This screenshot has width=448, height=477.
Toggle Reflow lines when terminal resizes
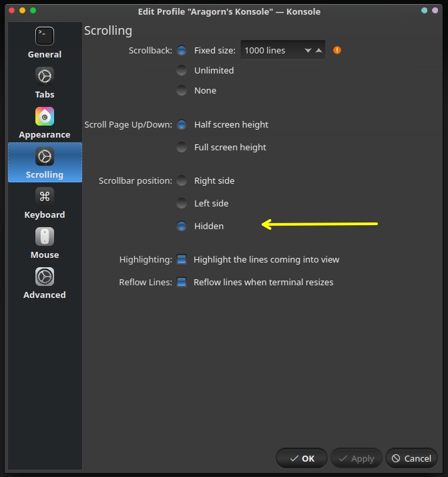pos(182,282)
